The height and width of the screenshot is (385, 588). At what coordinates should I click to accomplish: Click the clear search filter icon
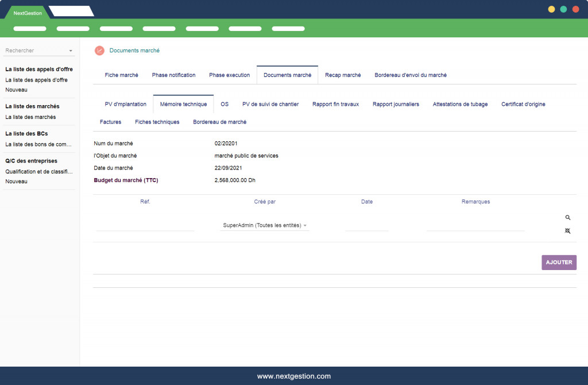(568, 231)
